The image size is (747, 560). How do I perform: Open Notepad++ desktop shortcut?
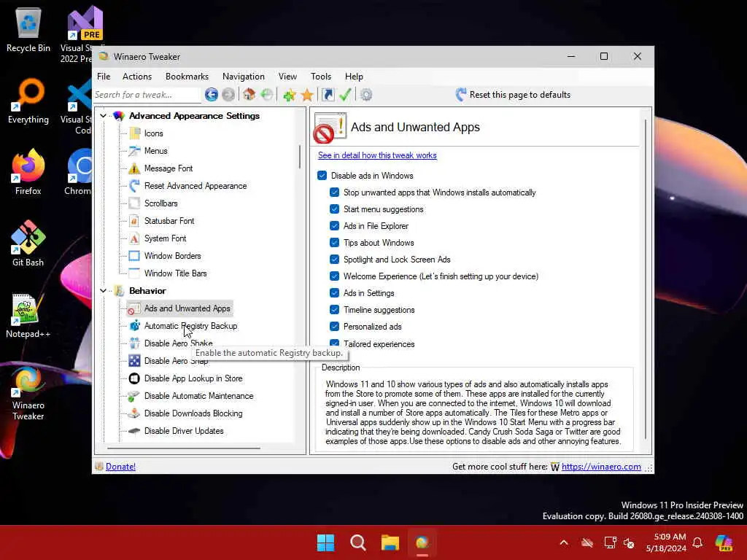[28, 315]
